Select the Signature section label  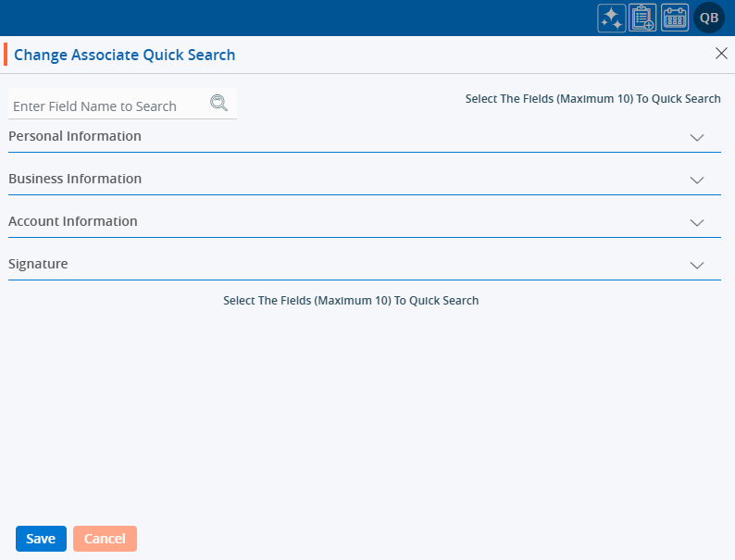(x=38, y=264)
